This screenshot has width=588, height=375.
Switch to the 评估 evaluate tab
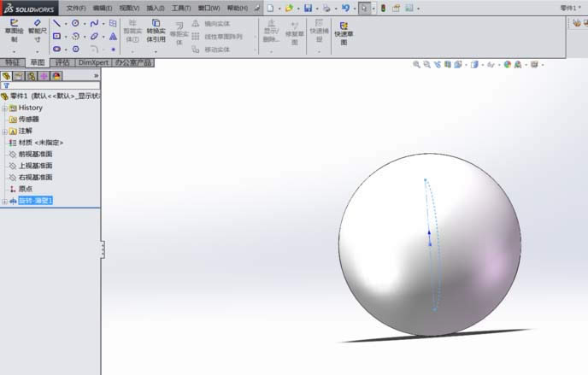coord(62,62)
